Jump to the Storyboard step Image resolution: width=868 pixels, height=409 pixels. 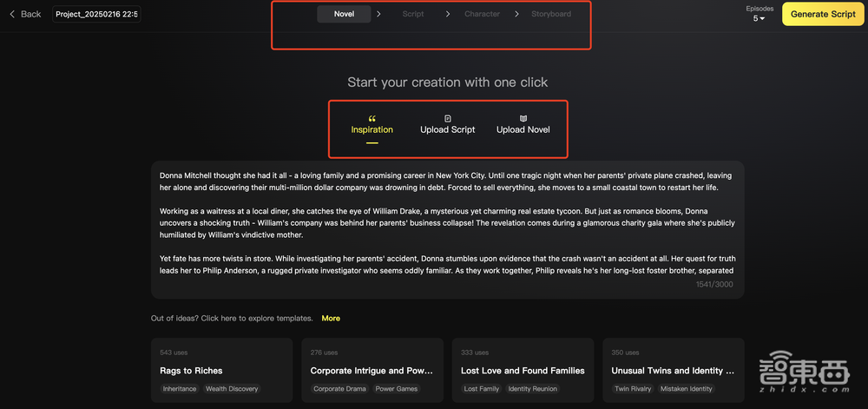[x=551, y=14]
